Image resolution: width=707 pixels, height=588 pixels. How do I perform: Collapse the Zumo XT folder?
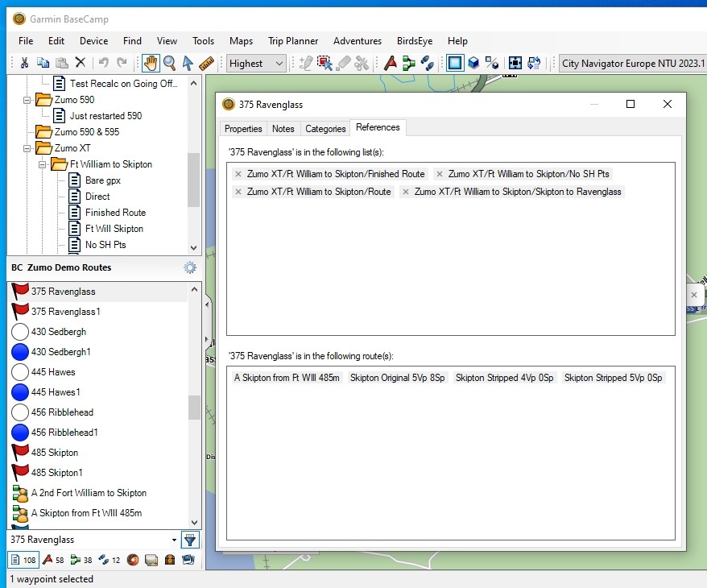click(x=27, y=148)
